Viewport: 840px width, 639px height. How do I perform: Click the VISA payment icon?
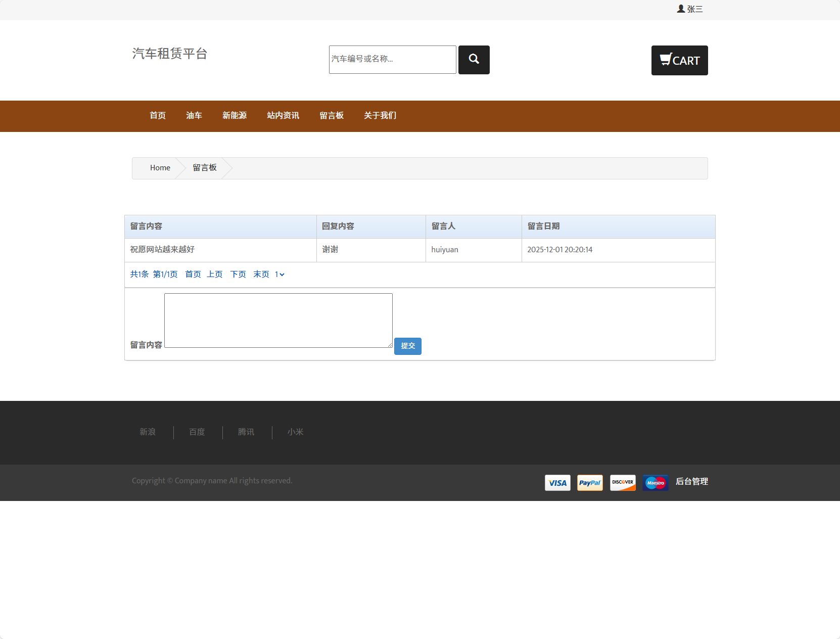(x=557, y=483)
